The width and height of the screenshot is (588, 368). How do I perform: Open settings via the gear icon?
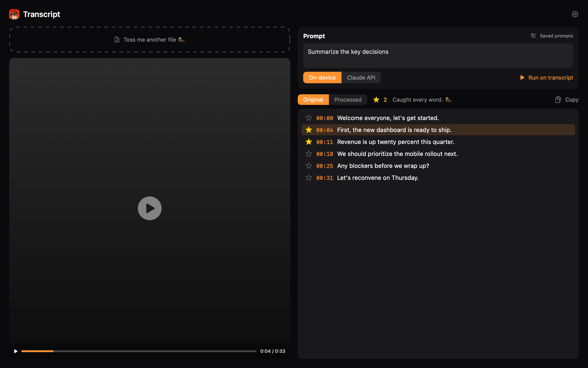575,14
